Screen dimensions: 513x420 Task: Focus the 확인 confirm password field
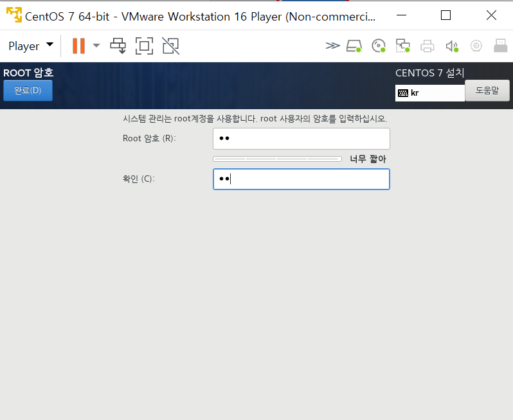click(x=301, y=179)
